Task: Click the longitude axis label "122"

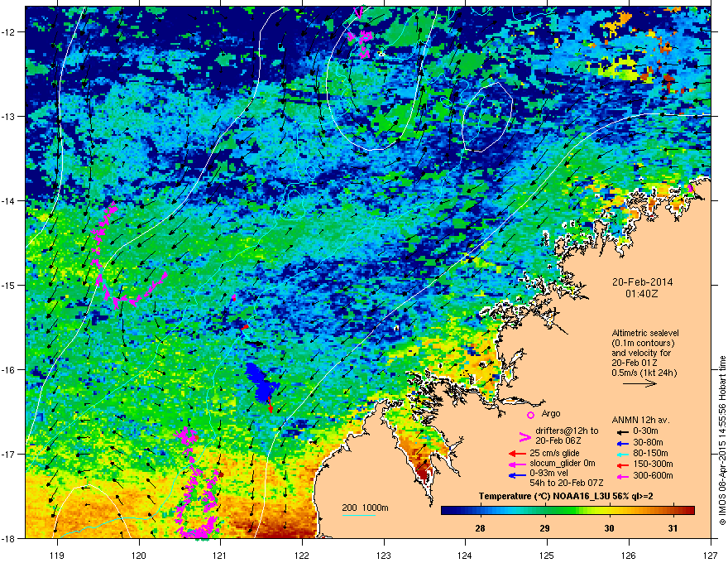Action: click(x=302, y=555)
